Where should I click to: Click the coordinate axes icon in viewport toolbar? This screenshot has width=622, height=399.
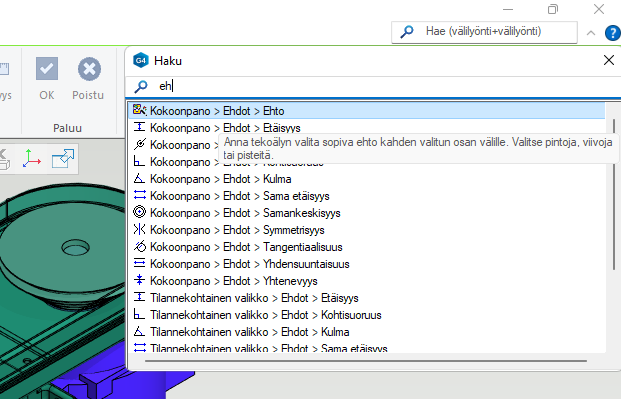(31, 158)
